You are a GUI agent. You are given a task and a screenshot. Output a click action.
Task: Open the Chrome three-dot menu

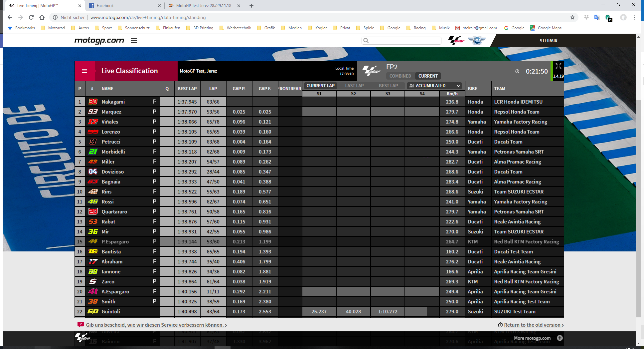pos(634,17)
